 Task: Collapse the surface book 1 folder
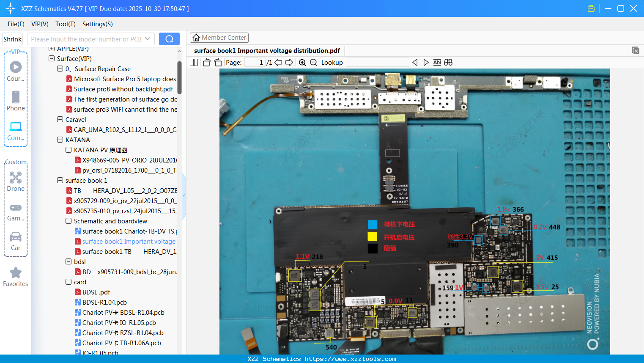click(x=60, y=180)
